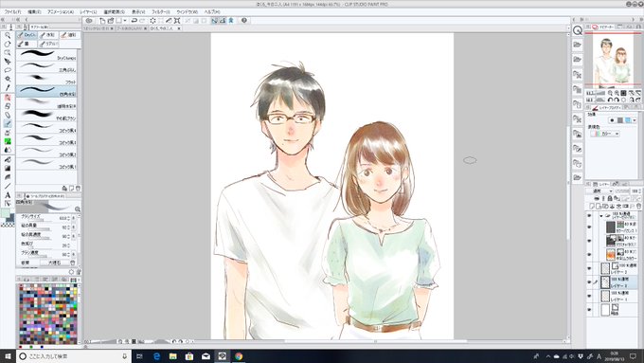Hide the dark gray color balance layer
This screenshot has width=644, height=363.
tap(589, 227)
